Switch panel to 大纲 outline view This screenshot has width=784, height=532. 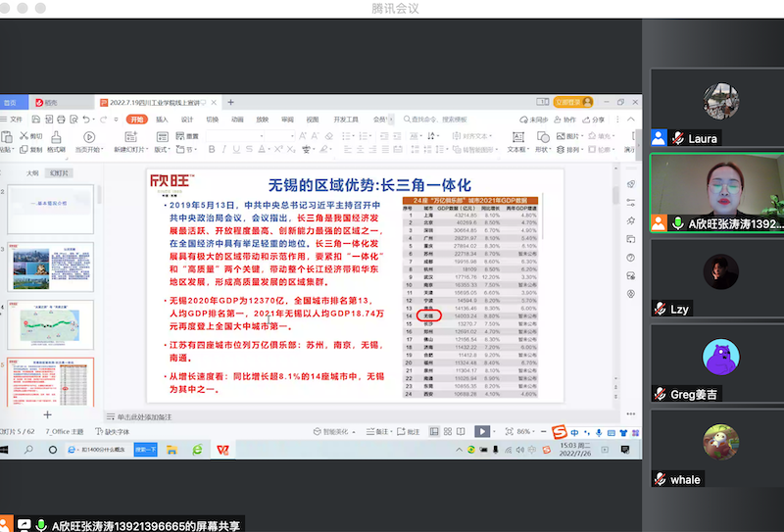tap(32, 172)
